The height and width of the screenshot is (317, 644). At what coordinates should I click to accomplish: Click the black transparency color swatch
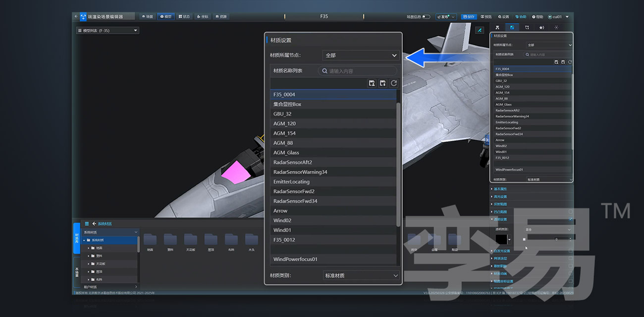[501, 239]
